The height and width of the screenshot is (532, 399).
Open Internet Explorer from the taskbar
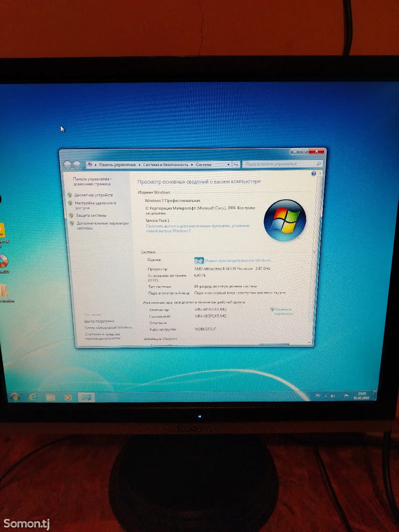pyautogui.click(x=33, y=397)
